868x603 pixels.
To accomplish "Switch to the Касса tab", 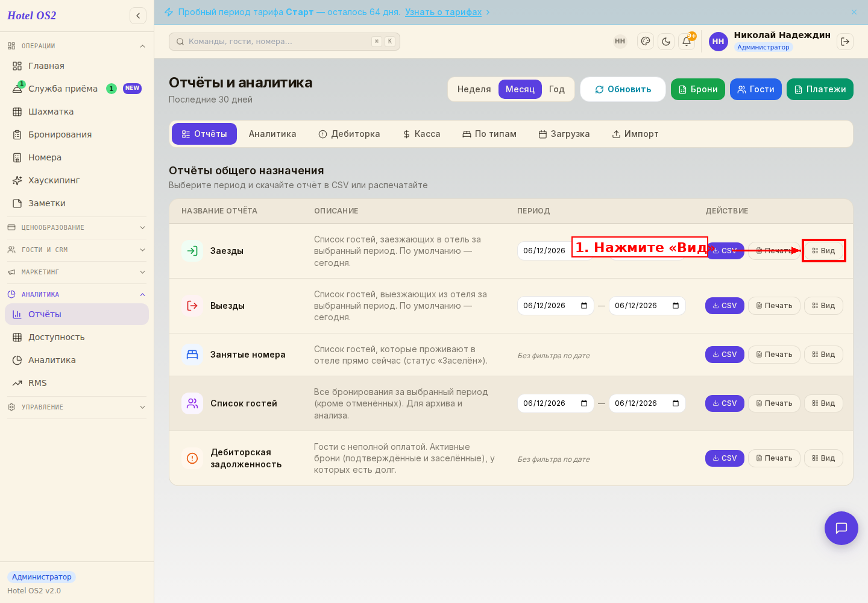I will pos(421,134).
